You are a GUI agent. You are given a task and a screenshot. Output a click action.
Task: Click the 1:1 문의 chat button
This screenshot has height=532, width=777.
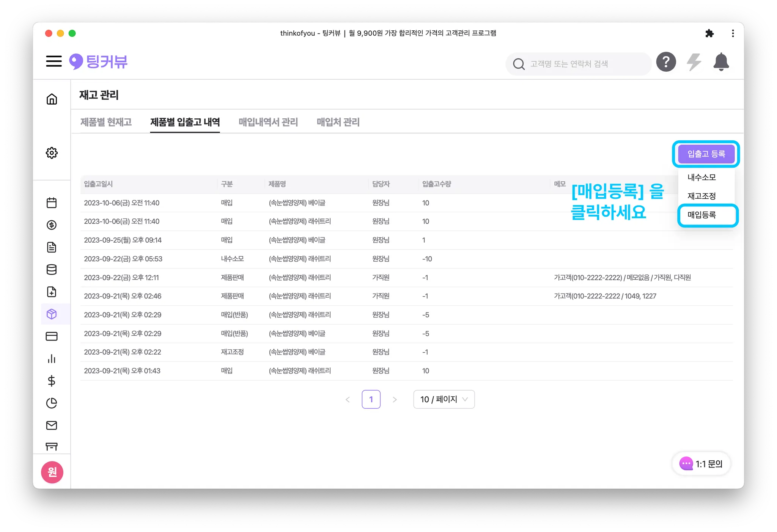[x=701, y=464]
